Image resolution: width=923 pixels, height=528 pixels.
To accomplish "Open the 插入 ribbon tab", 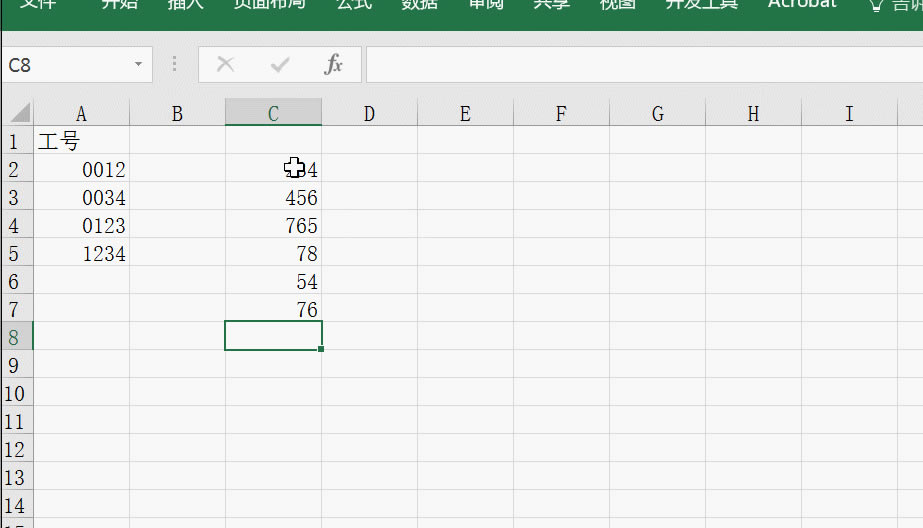I will (185, 5).
